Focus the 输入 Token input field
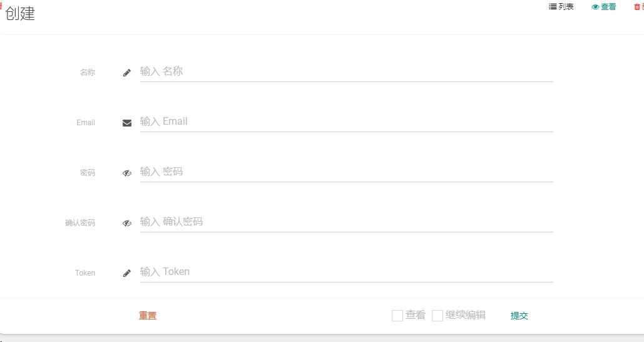The height and width of the screenshot is (342, 644). coord(347,272)
